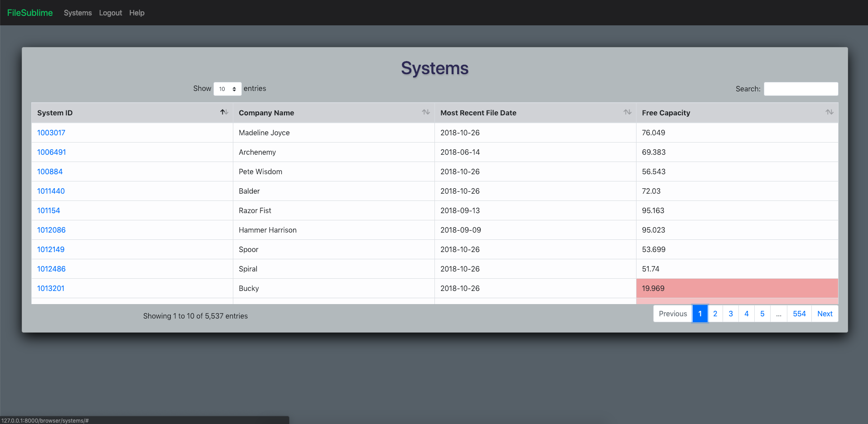Click the 95.163 free capacity value
Screen dimensions: 868x424
pos(653,210)
